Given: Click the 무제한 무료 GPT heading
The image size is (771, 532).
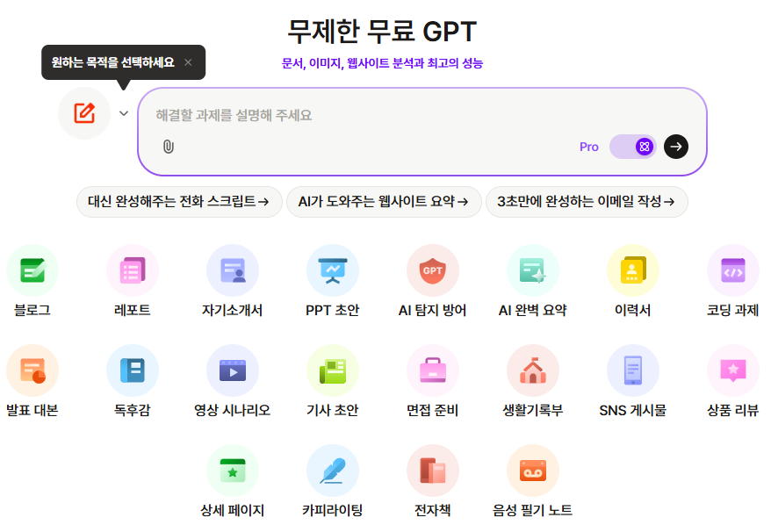Looking at the screenshot, I should click(382, 32).
